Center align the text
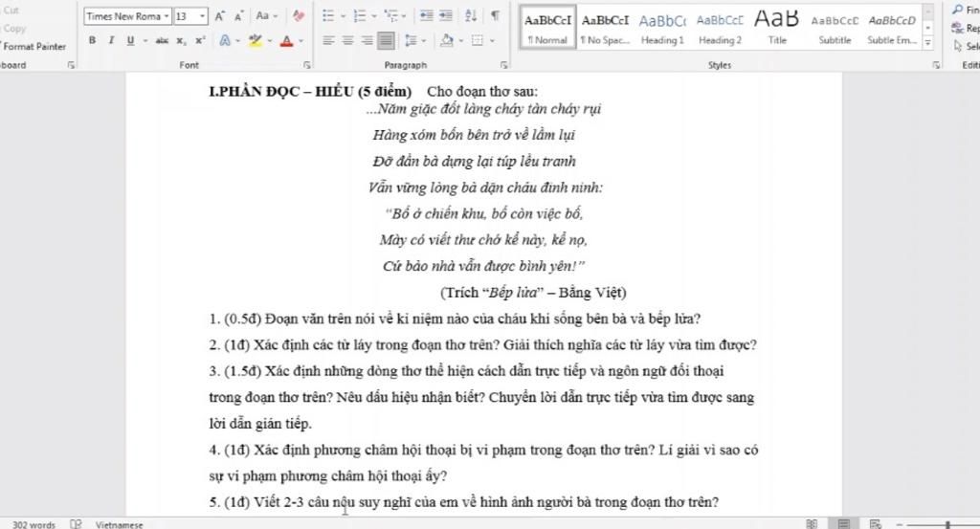 pos(347,40)
